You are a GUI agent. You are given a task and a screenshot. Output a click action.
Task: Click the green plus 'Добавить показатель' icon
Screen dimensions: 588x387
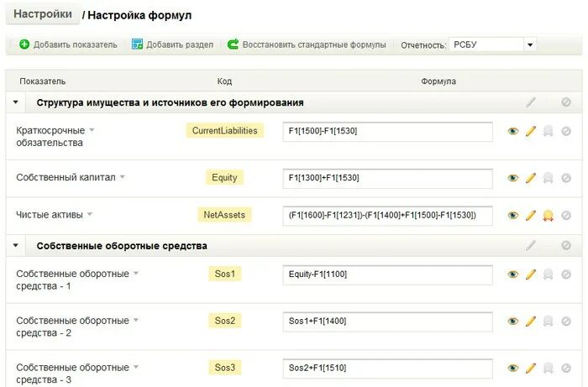pos(24,44)
